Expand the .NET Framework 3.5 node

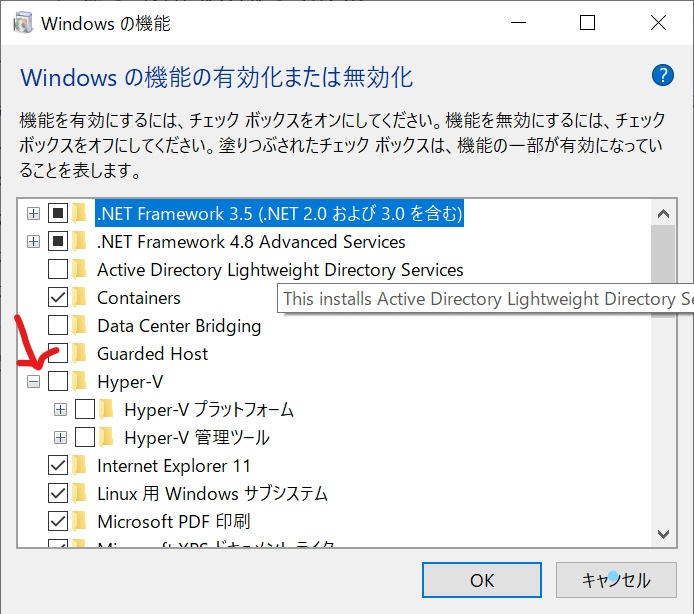pyautogui.click(x=33, y=214)
